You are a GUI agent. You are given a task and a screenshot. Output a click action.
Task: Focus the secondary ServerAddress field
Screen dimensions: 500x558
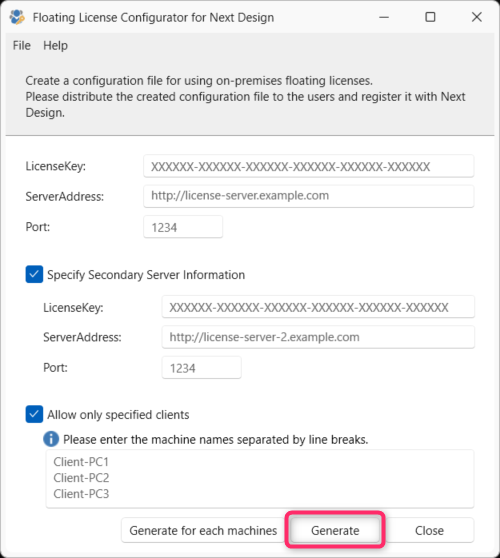click(318, 337)
